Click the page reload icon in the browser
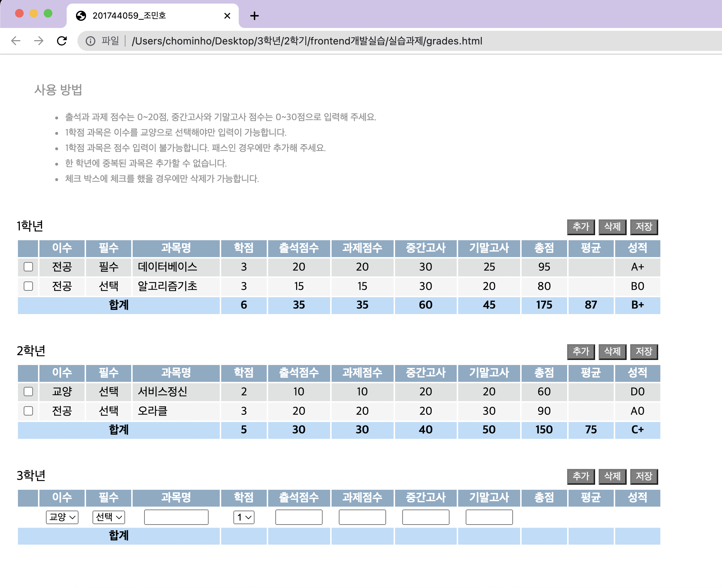Viewport: 722px width, 588px height. [x=62, y=41]
